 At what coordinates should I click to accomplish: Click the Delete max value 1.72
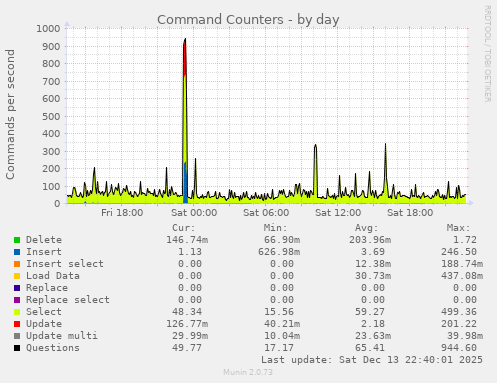pos(465,240)
